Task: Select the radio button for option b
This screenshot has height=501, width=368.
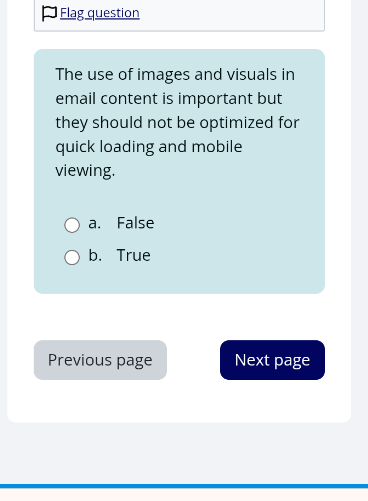Action: [72, 257]
